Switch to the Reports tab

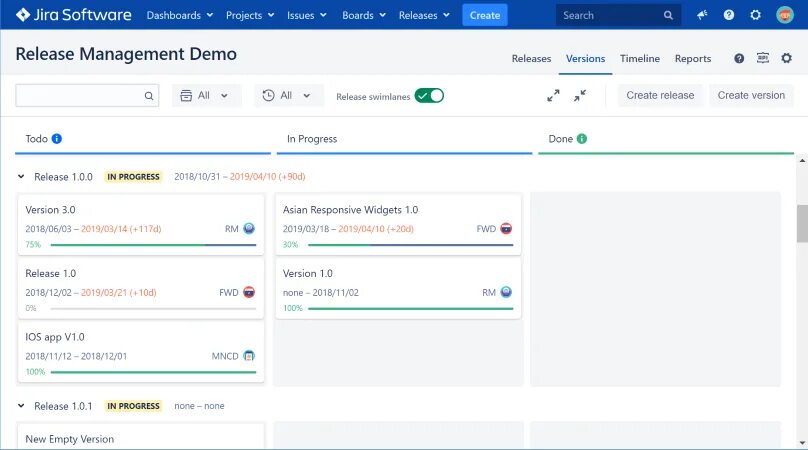click(693, 59)
